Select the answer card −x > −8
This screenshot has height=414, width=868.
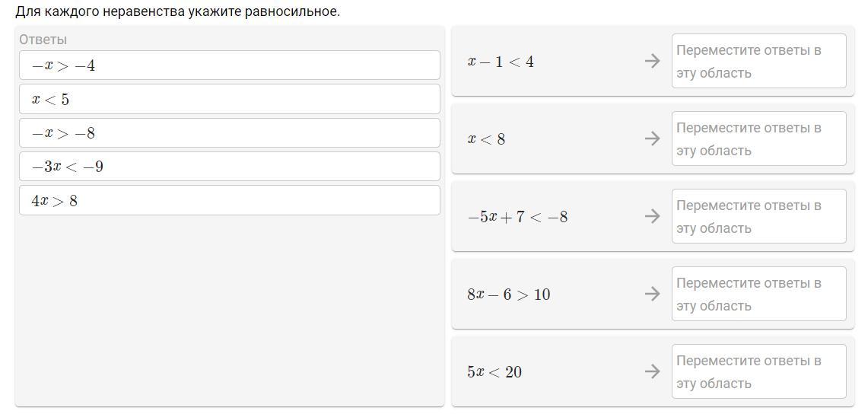[x=230, y=133]
